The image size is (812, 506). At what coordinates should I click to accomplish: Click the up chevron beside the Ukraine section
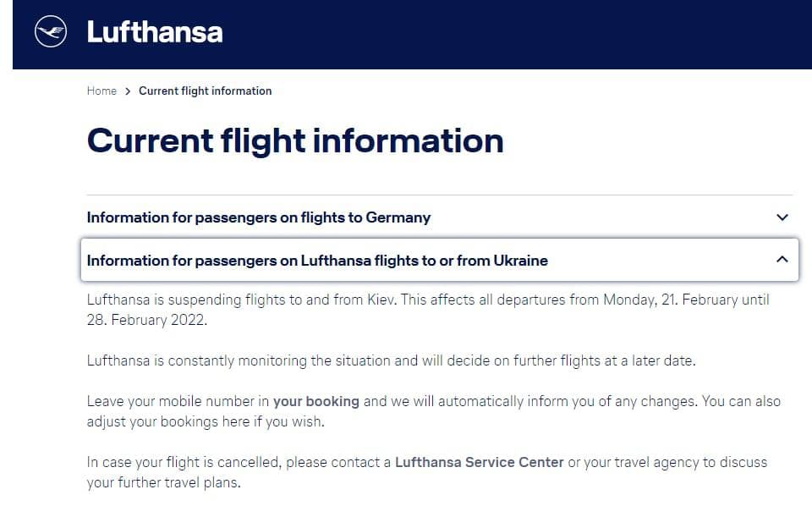pos(782,260)
